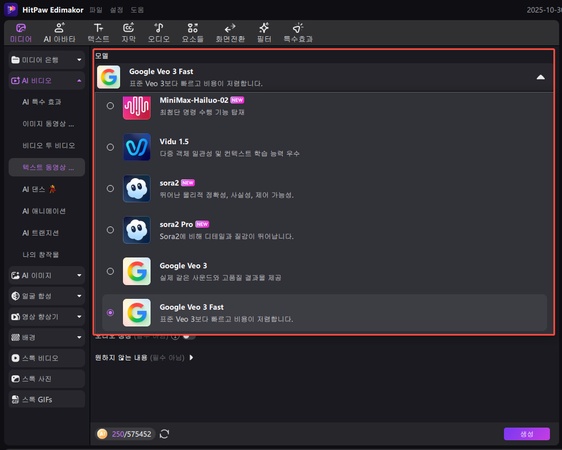Image resolution: width=562 pixels, height=450 pixels.
Task: Expand the 얼굴 합성 section arrow
Action: (79, 296)
